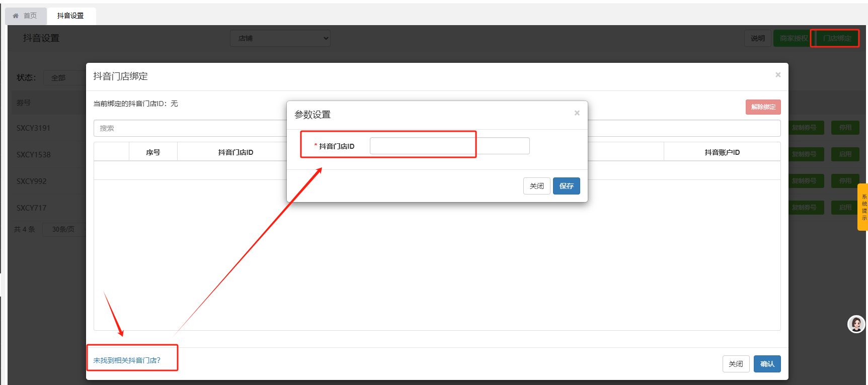Click the 券号 column header
The height and width of the screenshot is (385, 868).
[24, 103]
